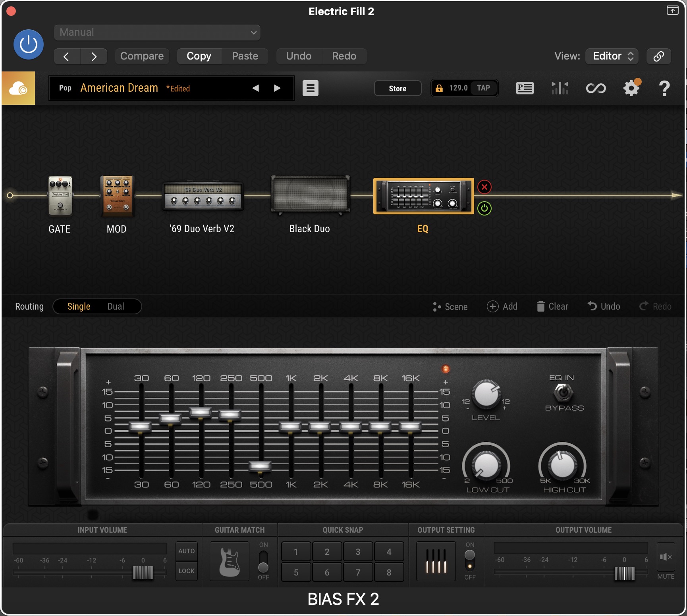Select the GATE pedal
Screen dimensions: 687x616
(60, 196)
